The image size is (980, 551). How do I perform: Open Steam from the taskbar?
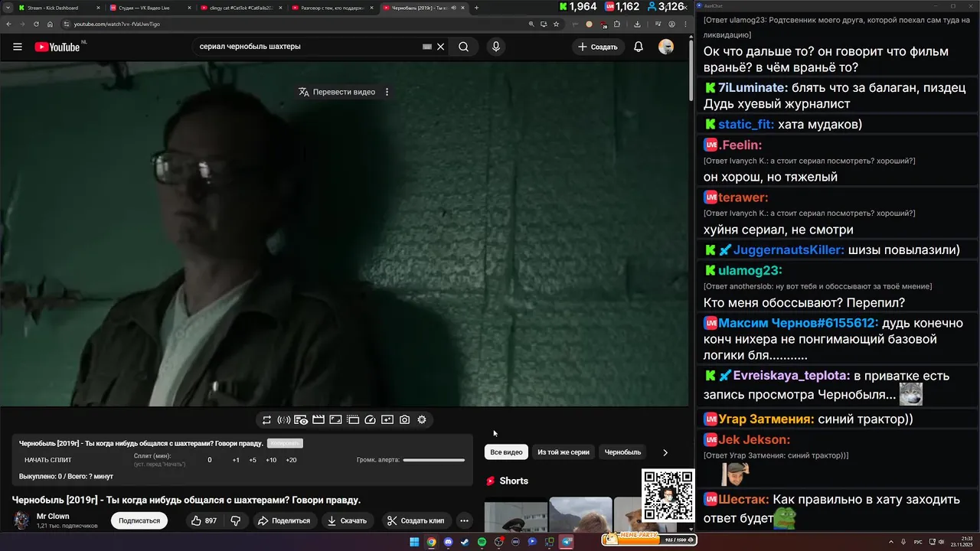pos(465,542)
